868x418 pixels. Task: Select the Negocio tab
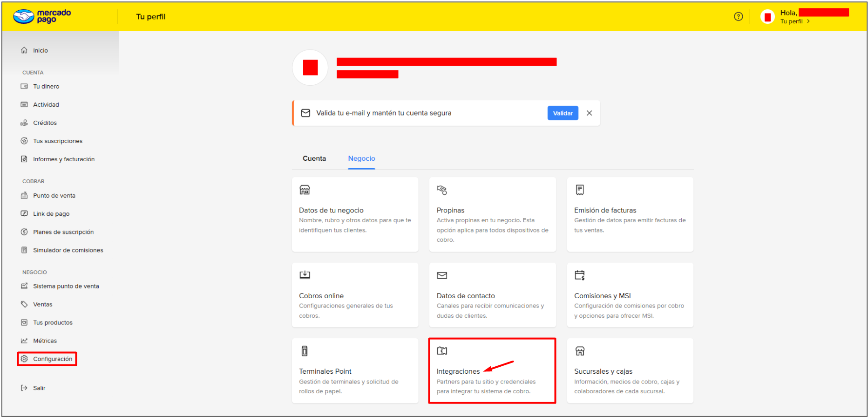[x=361, y=158]
